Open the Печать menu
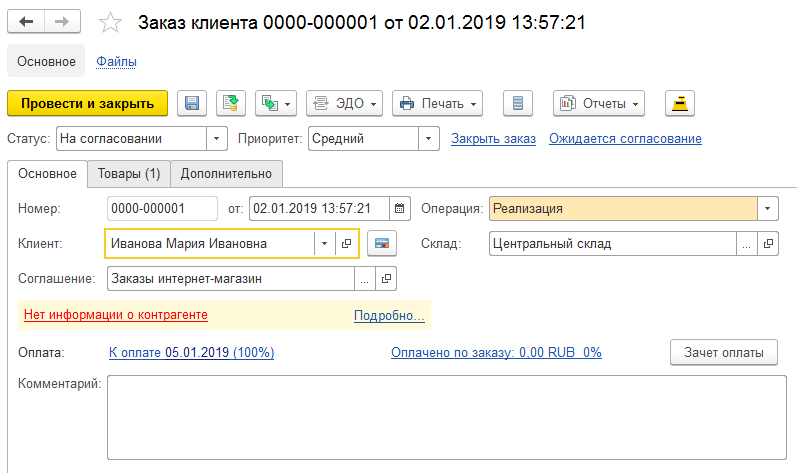 [x=438, y=103]
